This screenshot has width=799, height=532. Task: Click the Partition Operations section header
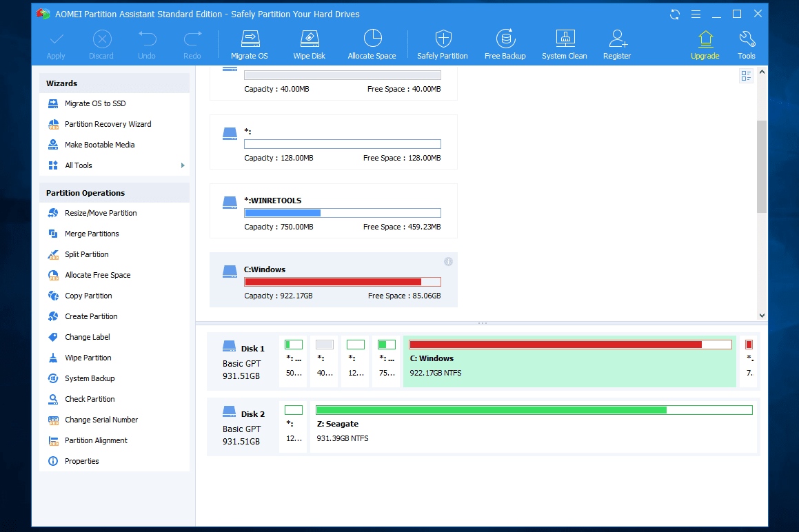(114, 193)
